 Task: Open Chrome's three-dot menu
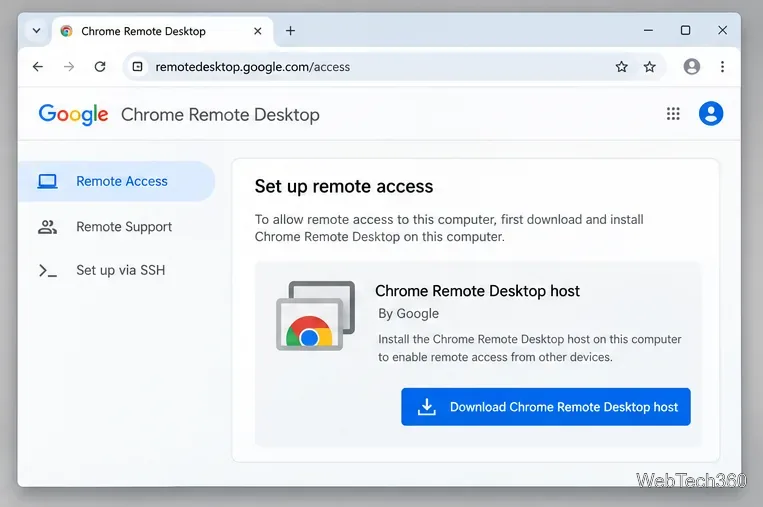(x=723, y=66)
